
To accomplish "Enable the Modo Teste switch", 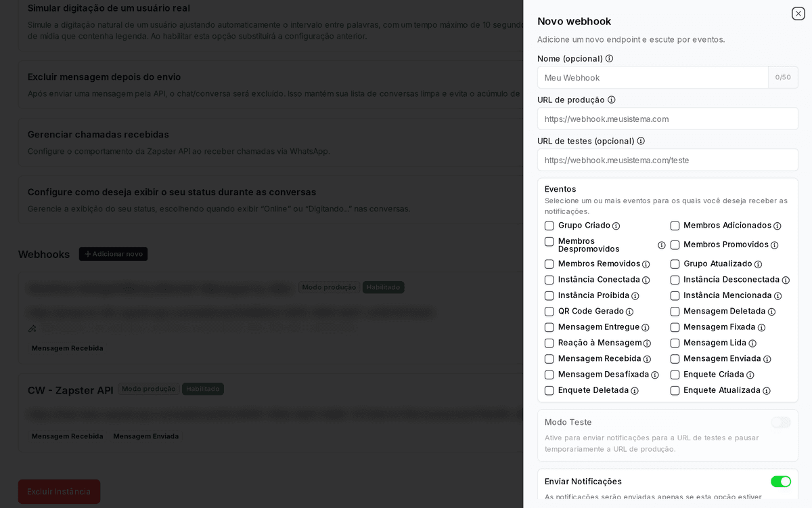I will pyautogui.click(x=780, y=423).
